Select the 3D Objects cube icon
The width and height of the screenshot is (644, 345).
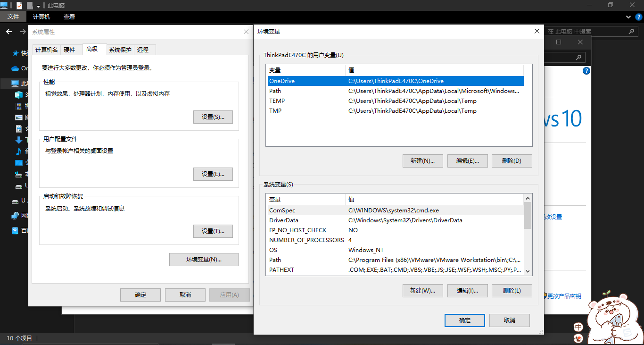tap(19, 95)
